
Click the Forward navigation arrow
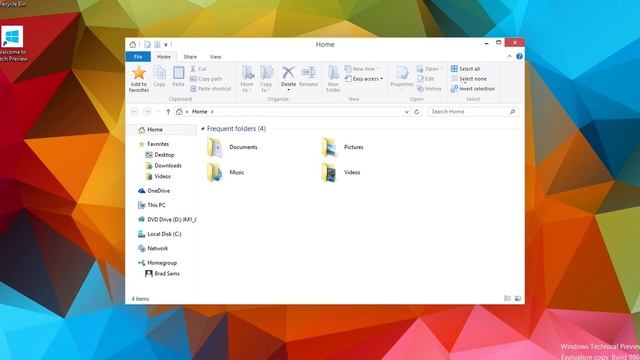pos(147,111)
